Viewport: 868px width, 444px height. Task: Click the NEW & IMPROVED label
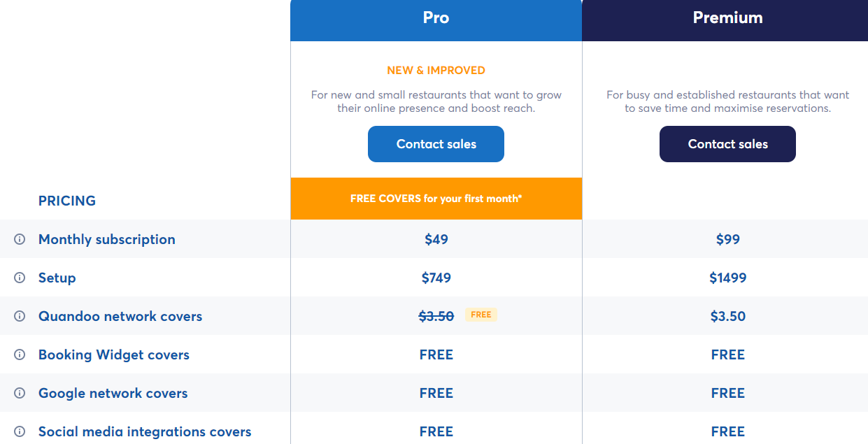tap(436, 70)
